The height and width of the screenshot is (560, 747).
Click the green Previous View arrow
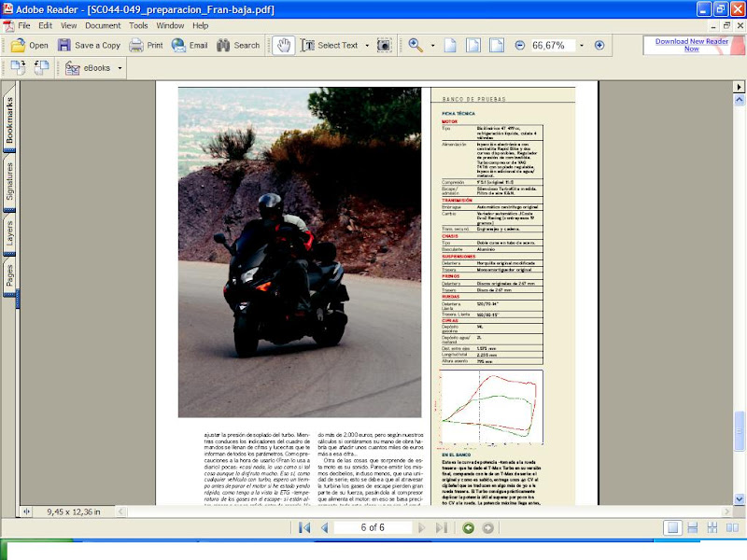tap(469, 528)
